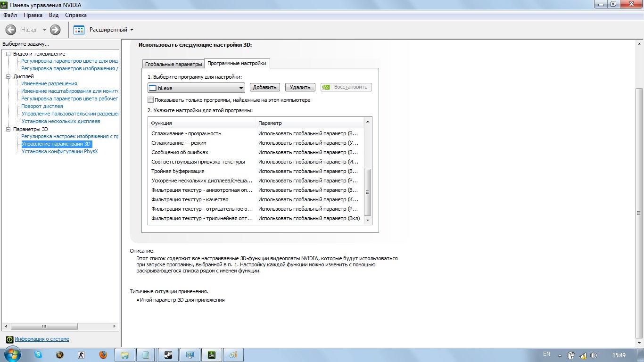The width and height of the screenshot is (644, 362).
Task: Click the Удалить button
Action: pyautogui.click(x=300, y=87)
